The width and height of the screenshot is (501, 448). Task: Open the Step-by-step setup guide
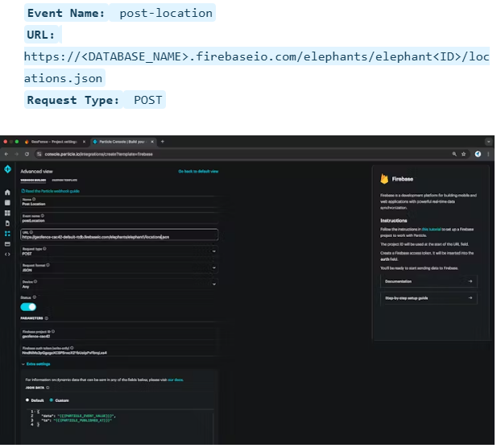point(429,298)
